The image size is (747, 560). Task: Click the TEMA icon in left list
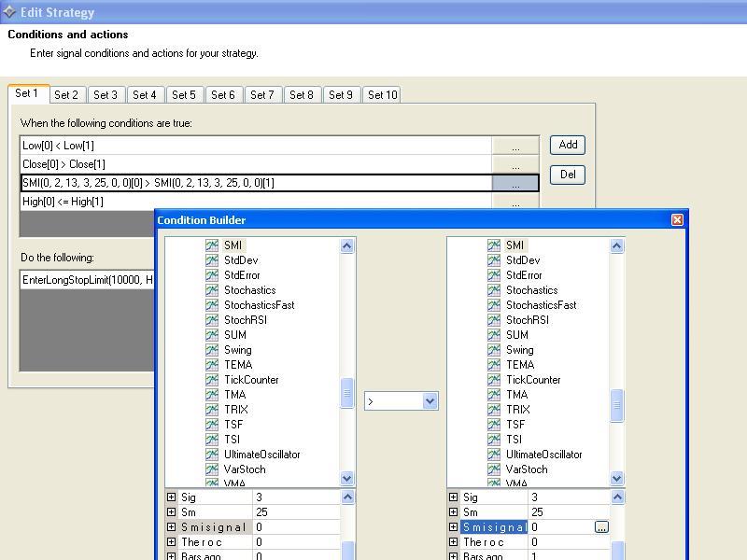click(x=212, y=365)
